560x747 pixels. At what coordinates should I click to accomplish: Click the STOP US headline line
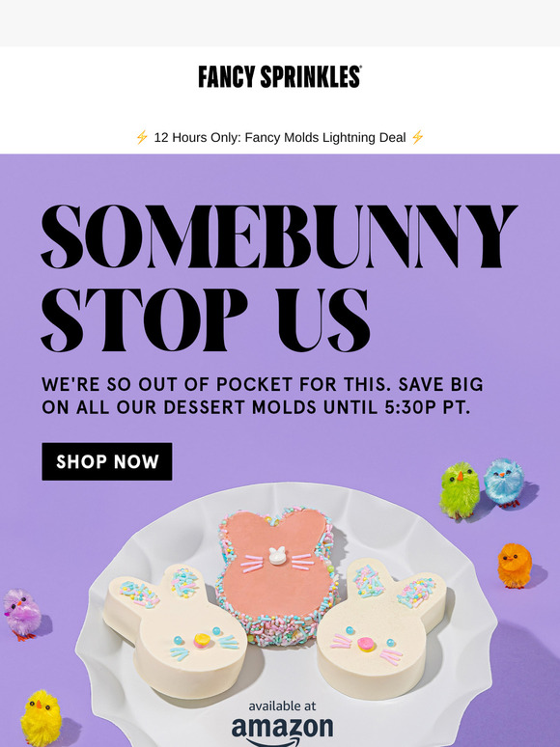[206, 319]
